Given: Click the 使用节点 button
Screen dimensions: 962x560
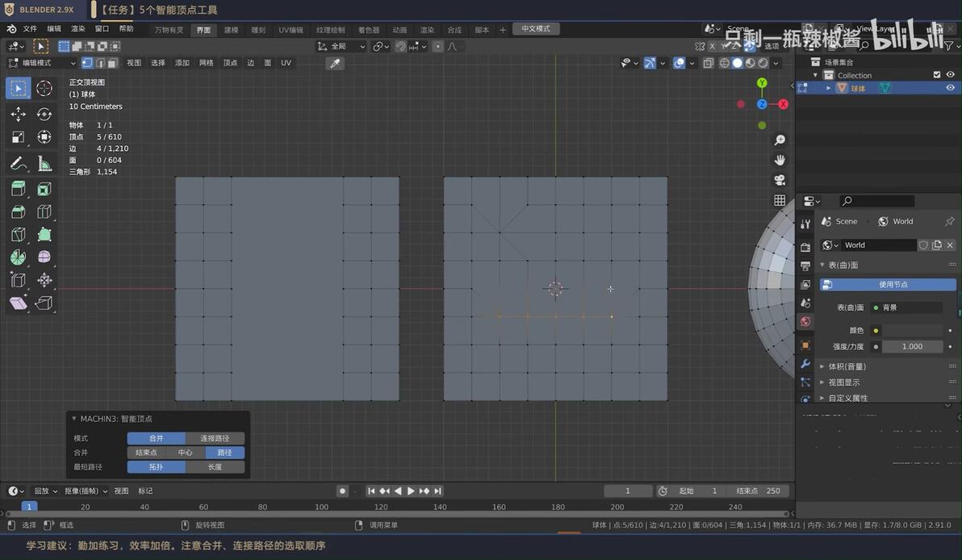Looking at the screenshot, I should pos(888,285).
